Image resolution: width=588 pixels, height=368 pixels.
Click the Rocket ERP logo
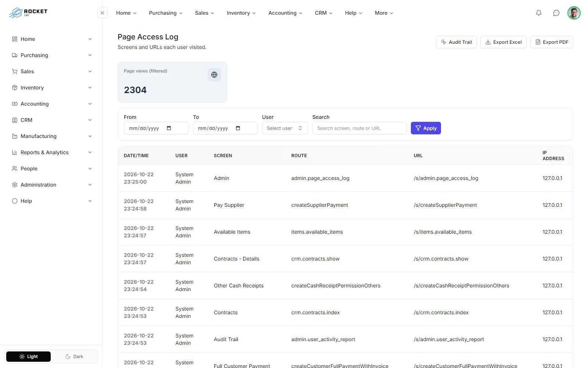click(28, 13)
